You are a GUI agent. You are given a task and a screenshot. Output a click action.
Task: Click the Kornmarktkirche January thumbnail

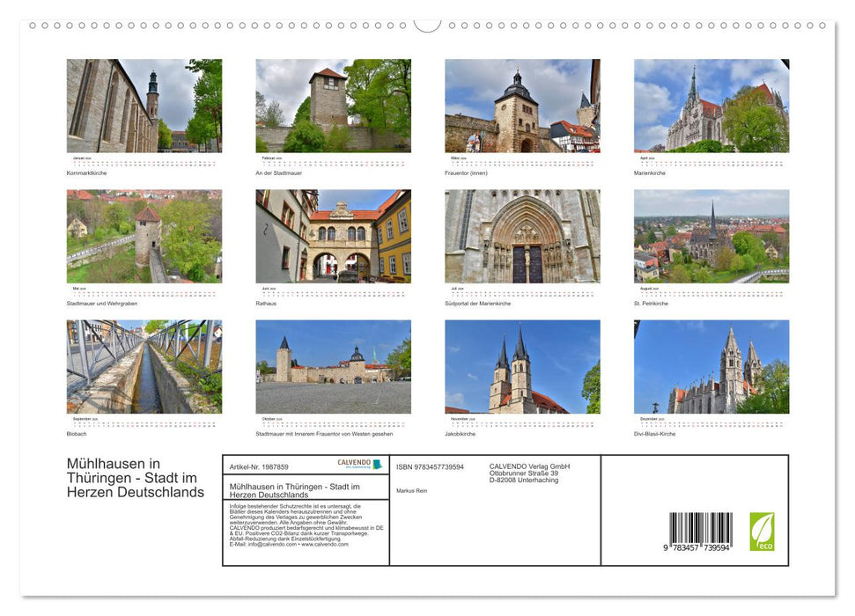144,105
